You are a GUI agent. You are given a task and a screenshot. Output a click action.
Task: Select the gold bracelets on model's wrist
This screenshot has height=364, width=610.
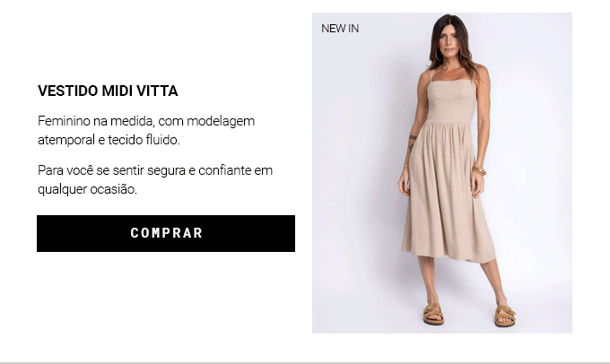click(x=479, y=170)
